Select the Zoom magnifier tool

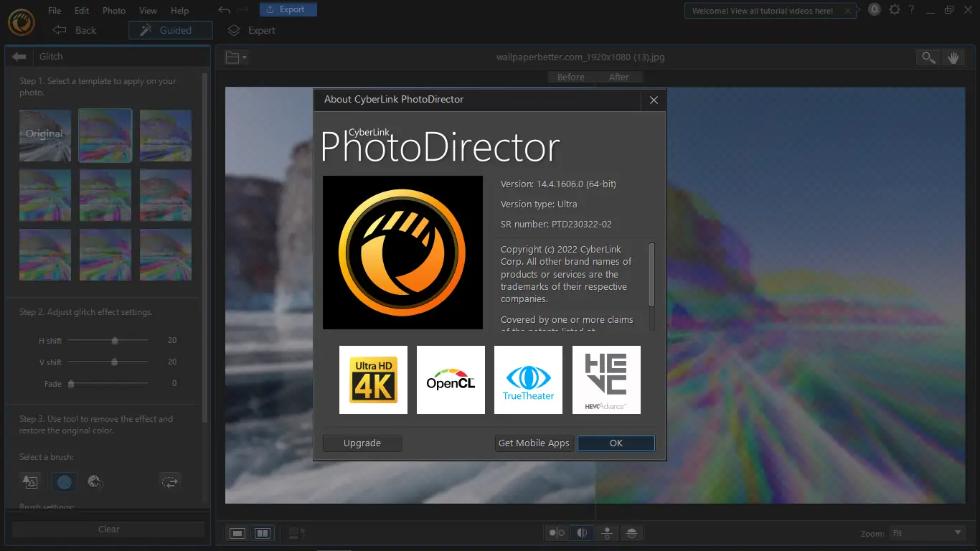point(928,58)
